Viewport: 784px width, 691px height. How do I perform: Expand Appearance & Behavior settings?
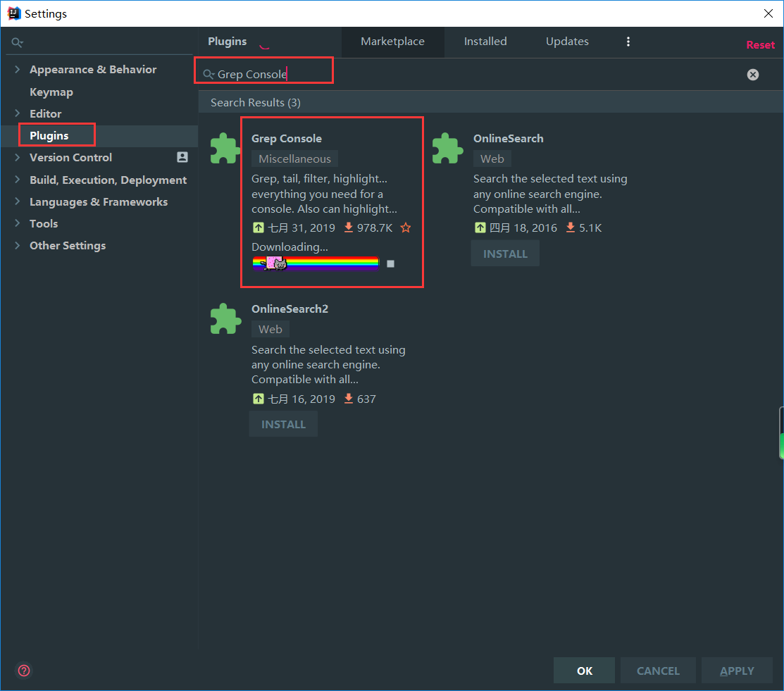[18, 69]
